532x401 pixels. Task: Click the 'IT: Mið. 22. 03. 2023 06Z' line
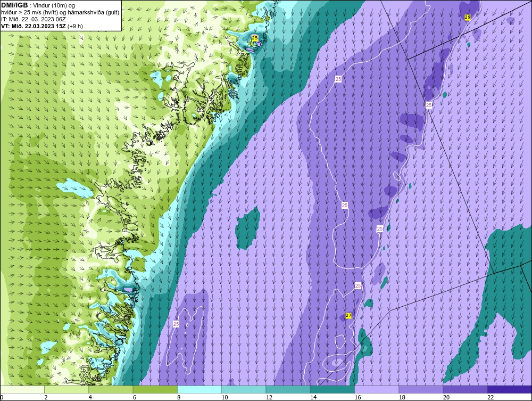click(34, 19)
